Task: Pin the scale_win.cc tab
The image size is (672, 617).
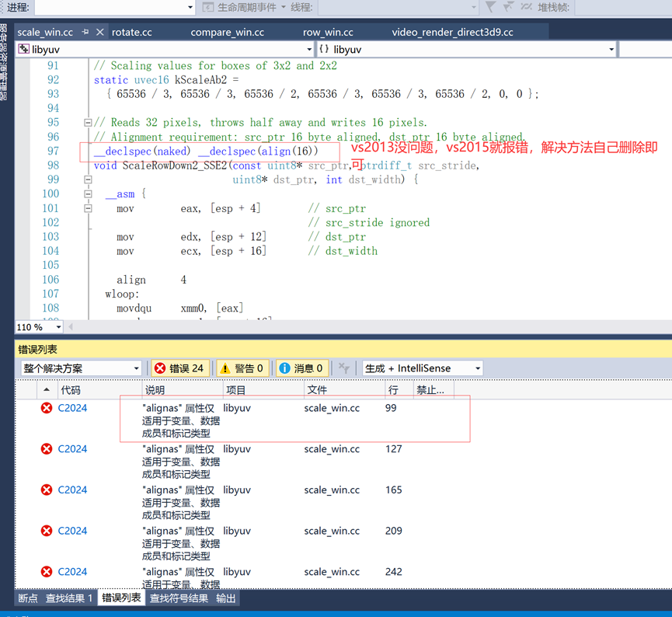Action: tap(85, 32)
